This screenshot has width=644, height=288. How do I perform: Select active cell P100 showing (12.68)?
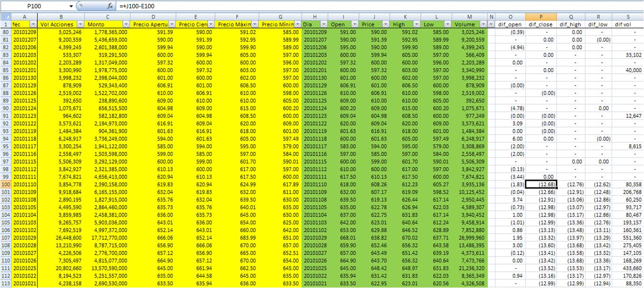pos(541,184)
